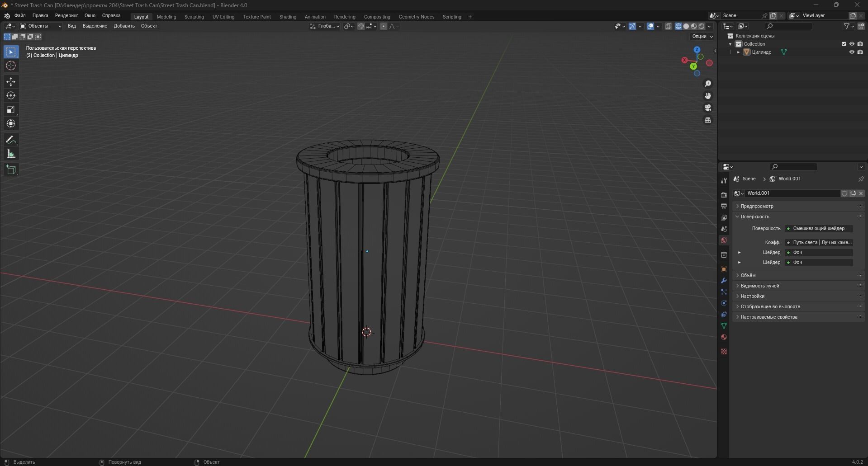Screen dimensions: 868x466
Task: Open the Output properties tab
Action: click(724, 206)
